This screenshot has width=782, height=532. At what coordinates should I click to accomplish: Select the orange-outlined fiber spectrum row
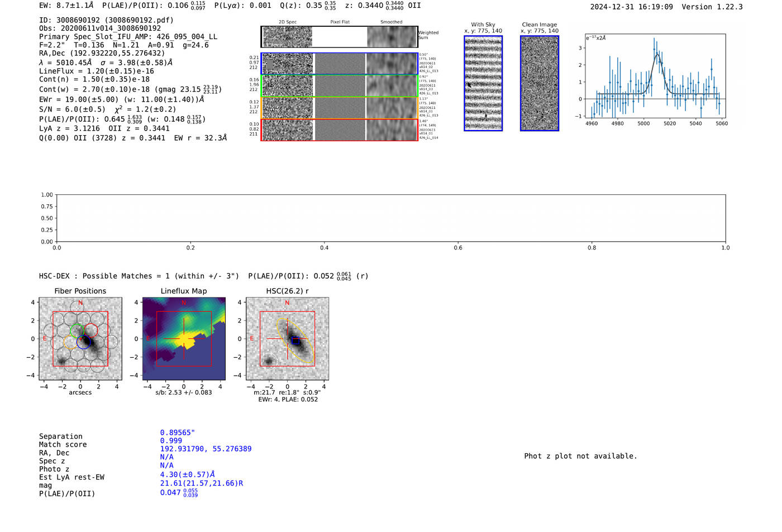(339, 108)
